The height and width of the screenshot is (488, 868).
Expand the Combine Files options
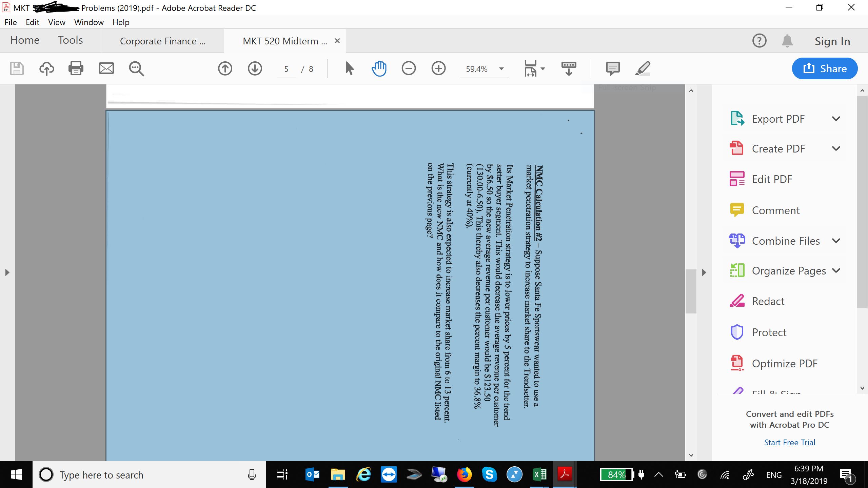(x=836, y=241)
